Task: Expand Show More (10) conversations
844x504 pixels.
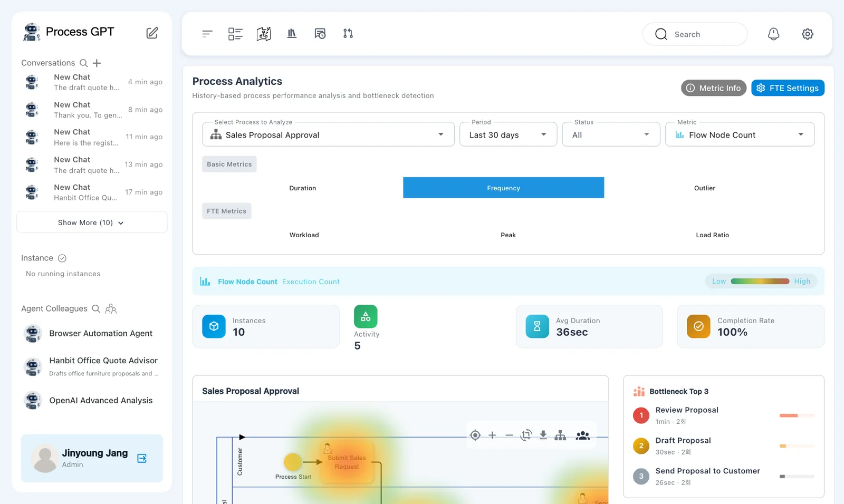Action: point(92,222)
